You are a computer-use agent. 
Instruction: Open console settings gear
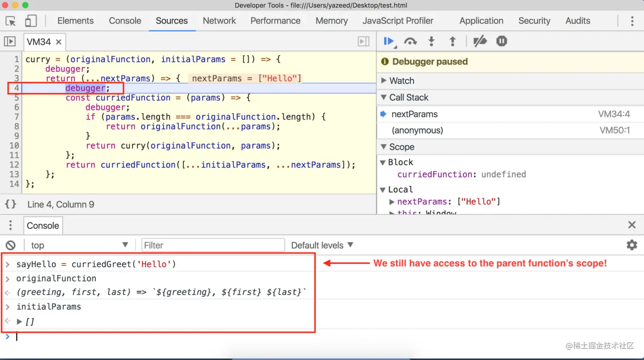632,245
